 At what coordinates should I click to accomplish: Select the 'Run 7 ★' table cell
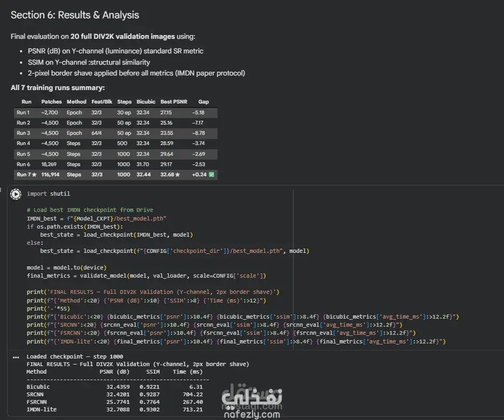26,174
